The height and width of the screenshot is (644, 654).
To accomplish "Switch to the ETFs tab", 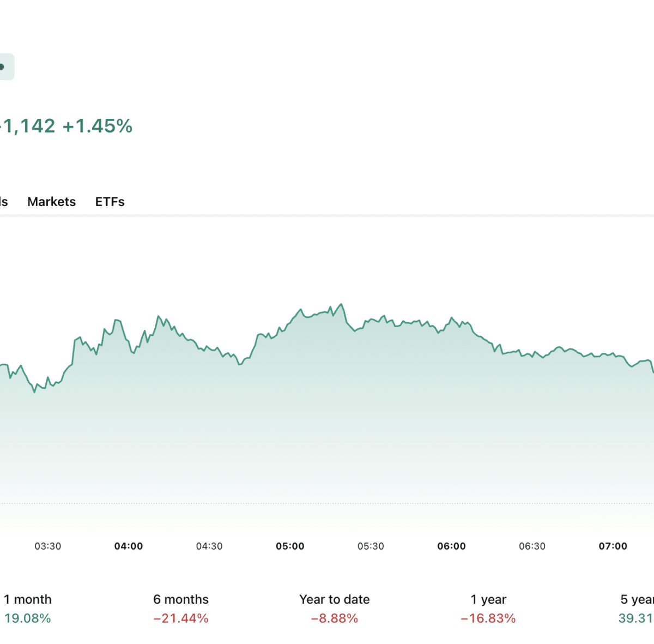I will pyautogui.click(x=110, y=202).
